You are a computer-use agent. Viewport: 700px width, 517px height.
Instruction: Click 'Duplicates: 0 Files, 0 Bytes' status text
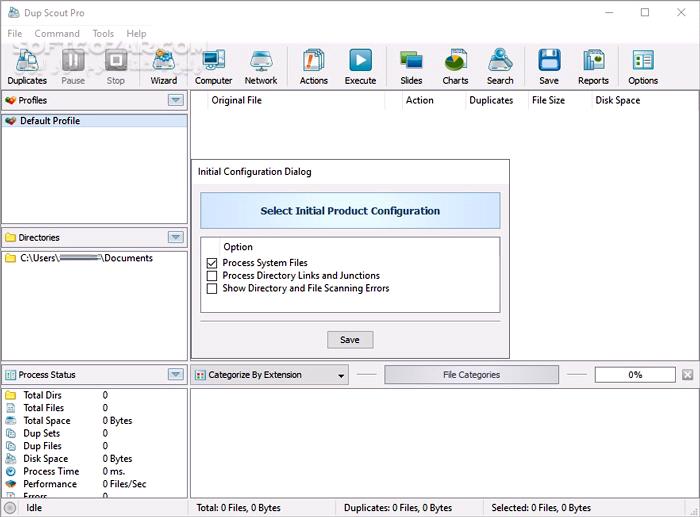pyautogui.click(x=398, y=508)
